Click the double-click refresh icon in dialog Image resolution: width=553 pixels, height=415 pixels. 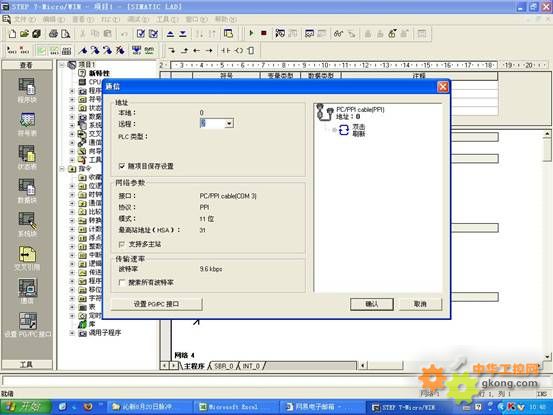point(344,130)
